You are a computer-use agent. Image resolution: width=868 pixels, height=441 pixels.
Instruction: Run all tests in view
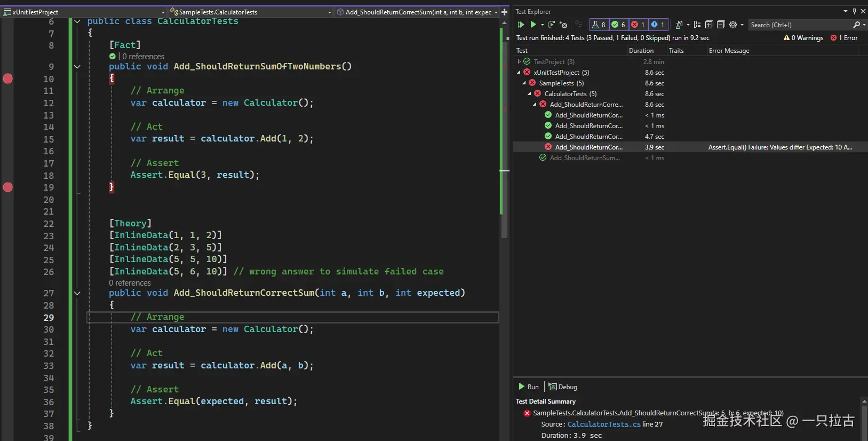click(x=521, y=25)
